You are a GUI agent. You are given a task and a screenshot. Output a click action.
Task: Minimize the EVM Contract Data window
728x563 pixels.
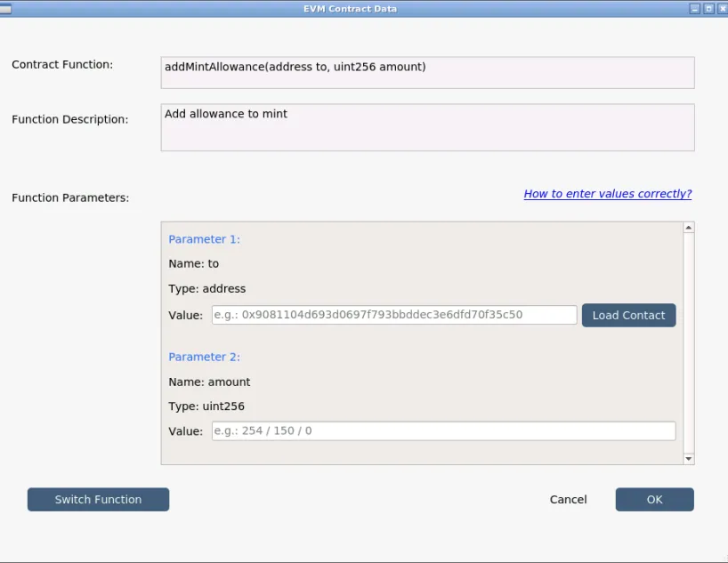[x=694, y=9]
